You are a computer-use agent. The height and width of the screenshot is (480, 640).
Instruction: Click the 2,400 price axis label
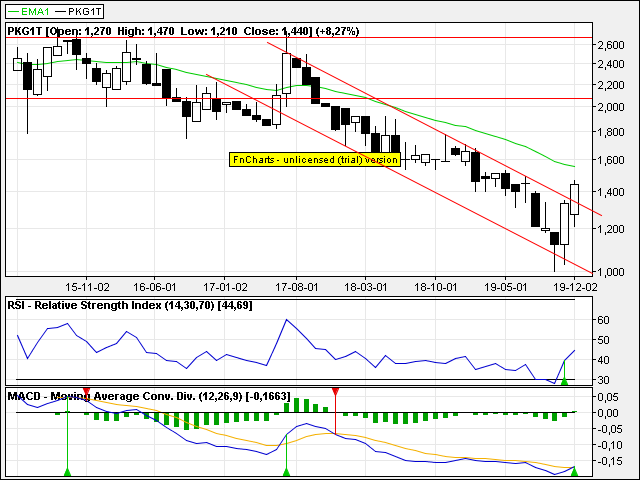click(x=611, y=64)
